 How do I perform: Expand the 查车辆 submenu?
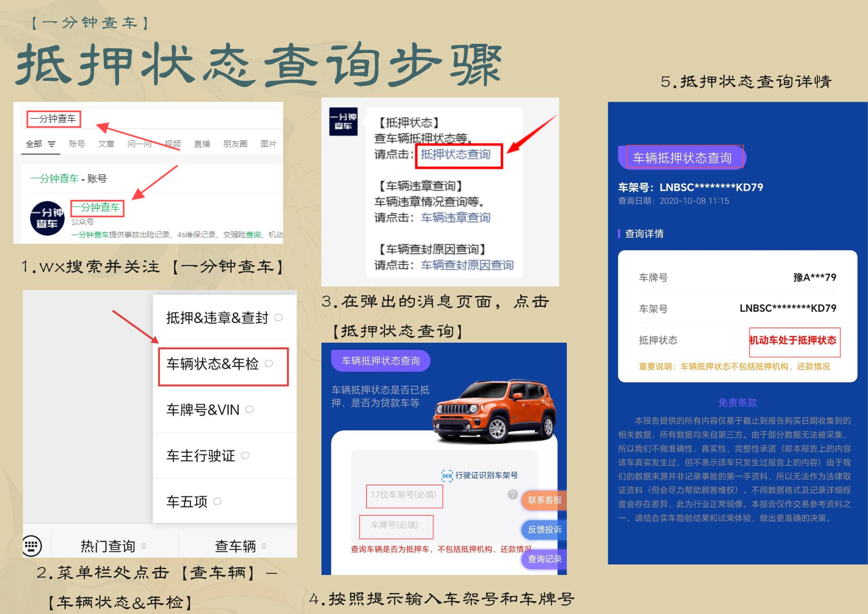point(264,546)
